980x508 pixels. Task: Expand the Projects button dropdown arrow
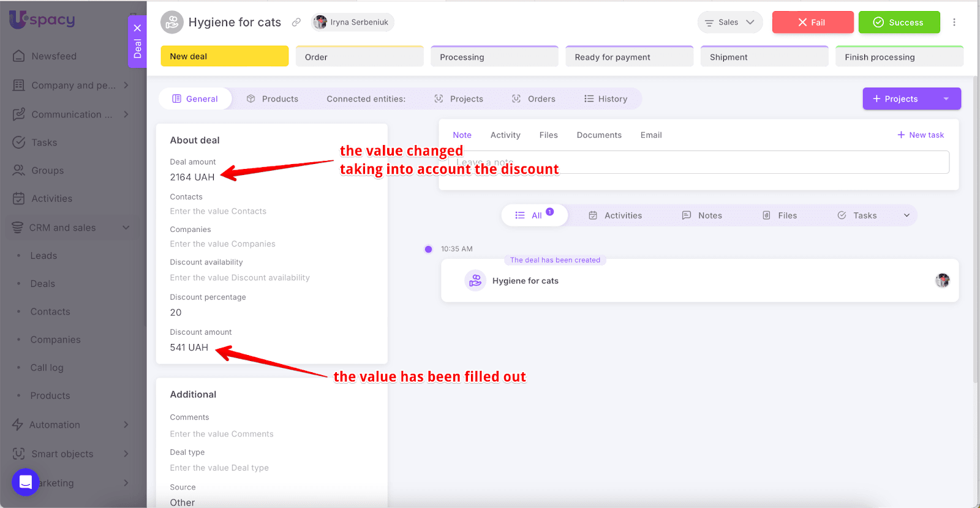(x=946, y=99)
